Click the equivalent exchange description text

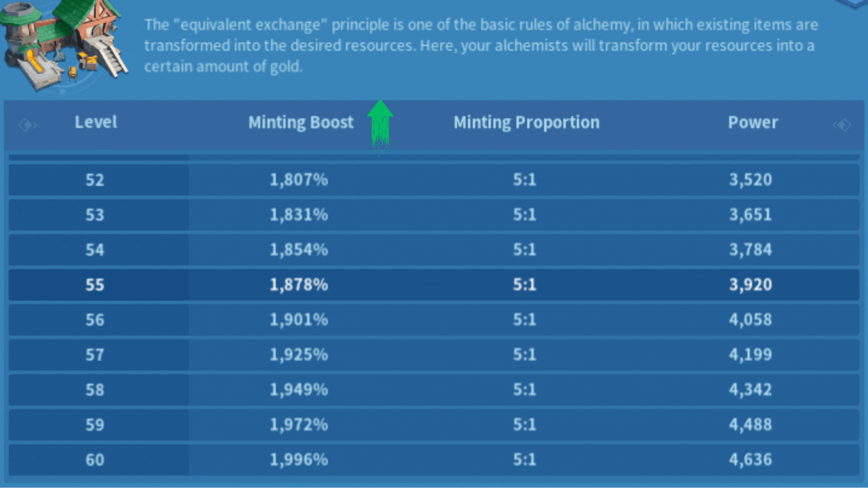pos(481,45)
